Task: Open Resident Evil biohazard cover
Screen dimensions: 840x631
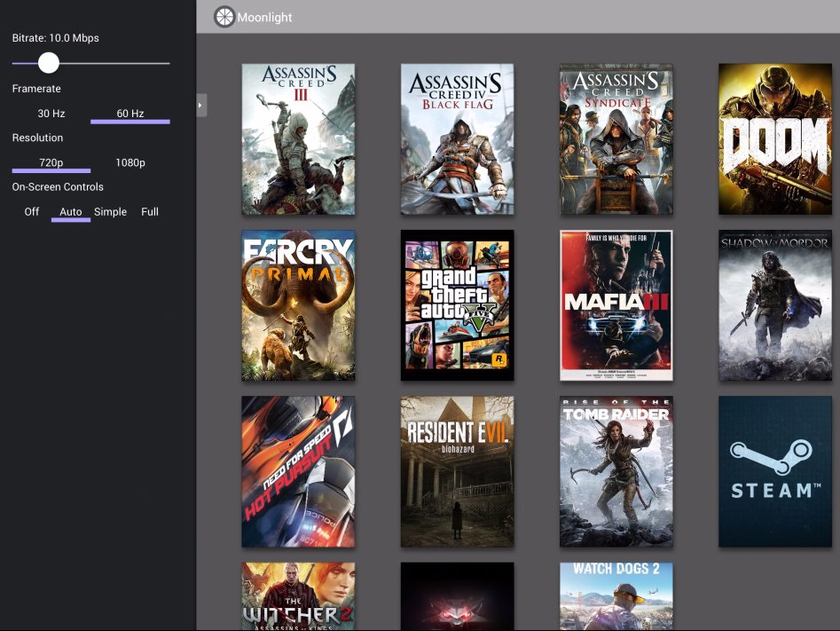Action: pyautogui.click(x=458, y=472)
